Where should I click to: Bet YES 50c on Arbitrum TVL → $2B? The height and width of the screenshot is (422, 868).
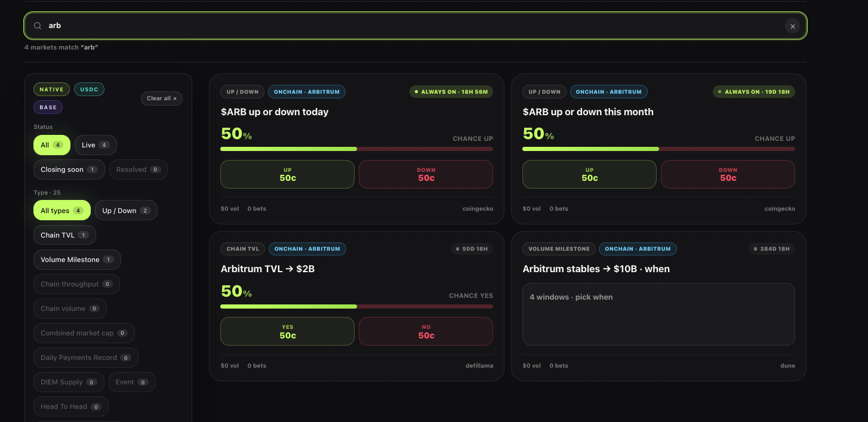[287, 331]
